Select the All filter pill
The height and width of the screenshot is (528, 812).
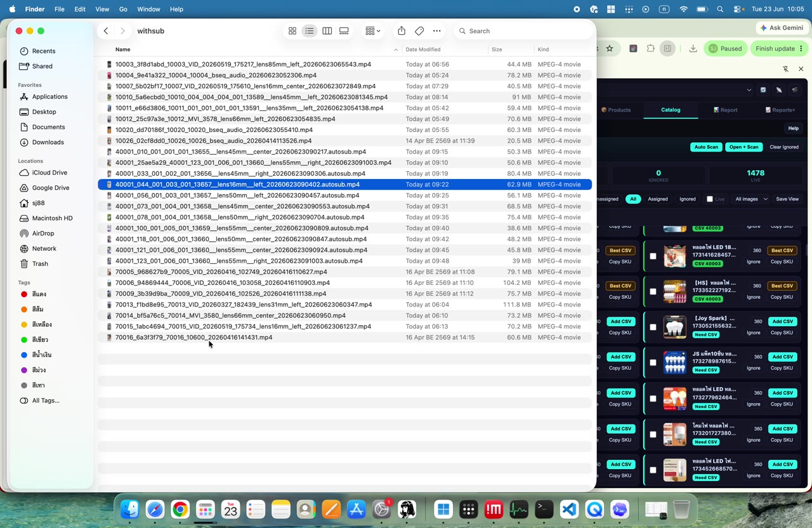pyautogui.click(x=632, y=199)
